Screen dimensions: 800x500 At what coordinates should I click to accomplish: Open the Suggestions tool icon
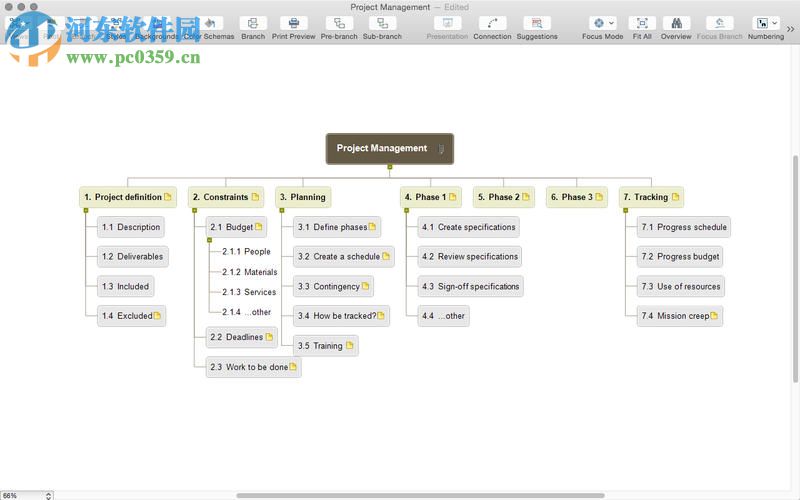[x=537, y=23]
